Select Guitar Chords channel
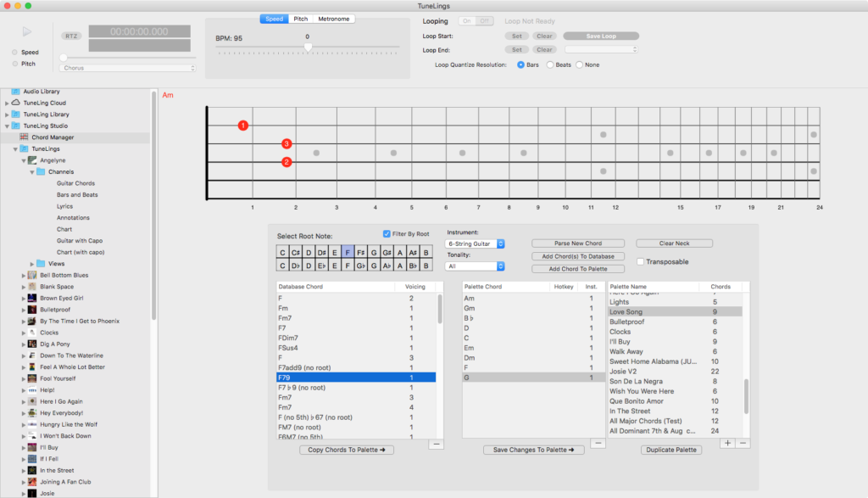 (x=75, y=183)
